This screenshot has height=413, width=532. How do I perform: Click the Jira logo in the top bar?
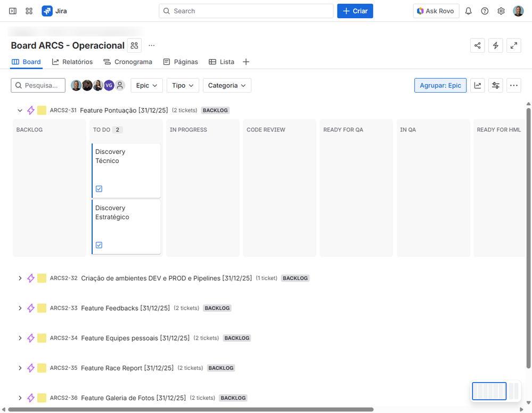pyautogui.click(x=54, y=11)
